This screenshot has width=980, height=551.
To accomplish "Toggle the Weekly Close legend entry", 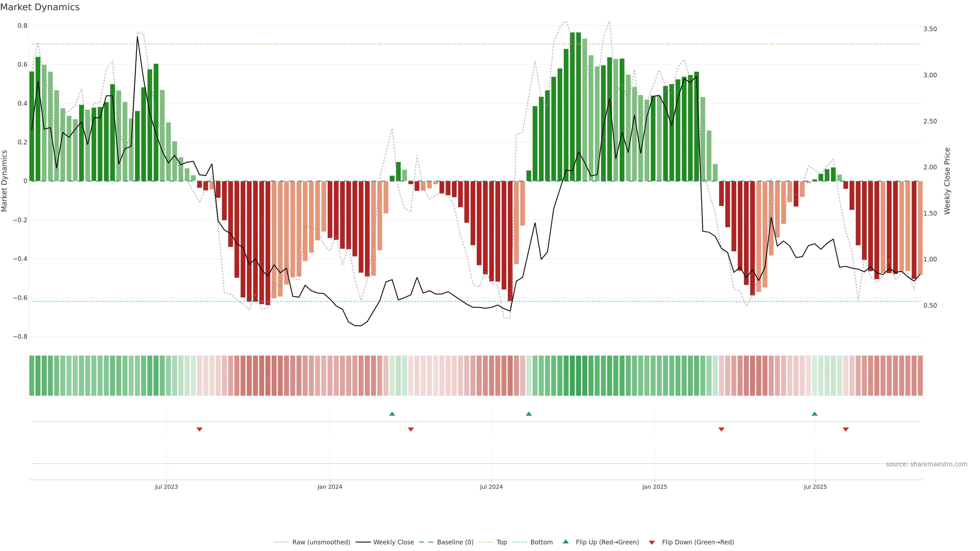I will [x=393, y=542].
